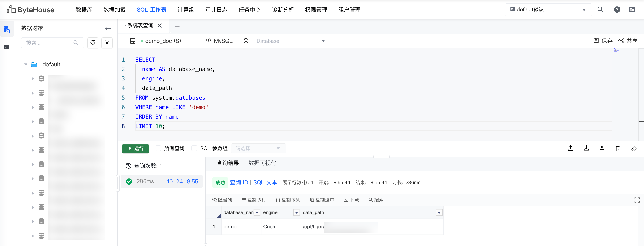
Task: Check the 所有查询 checkbox
Action: (x=158, y=148)
